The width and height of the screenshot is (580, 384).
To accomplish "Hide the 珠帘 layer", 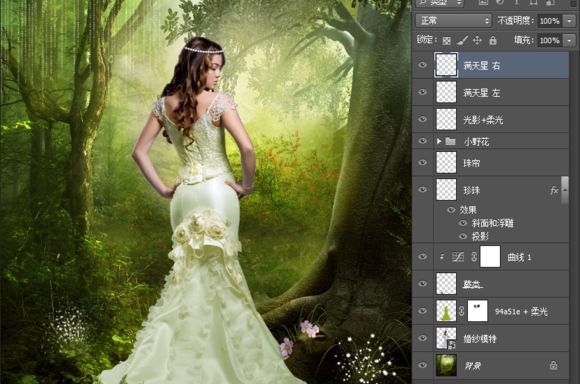I will pyautogui.click(x=422, y=162).
